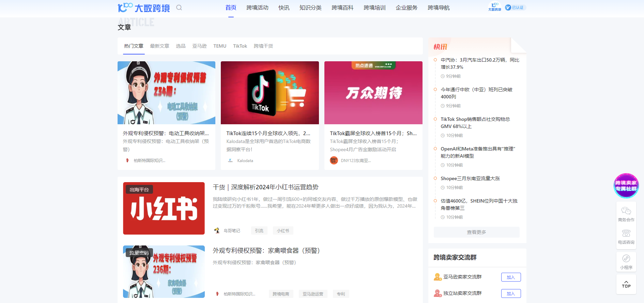Screen dimensions: 644x303
Task: Switch to the TEMU tab
Action: point(220,46)
